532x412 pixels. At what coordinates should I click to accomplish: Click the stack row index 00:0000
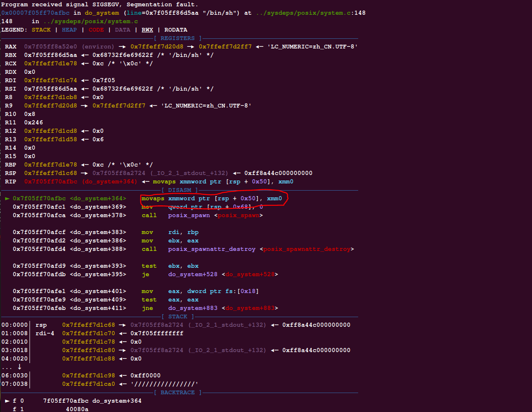pos(14,325)
